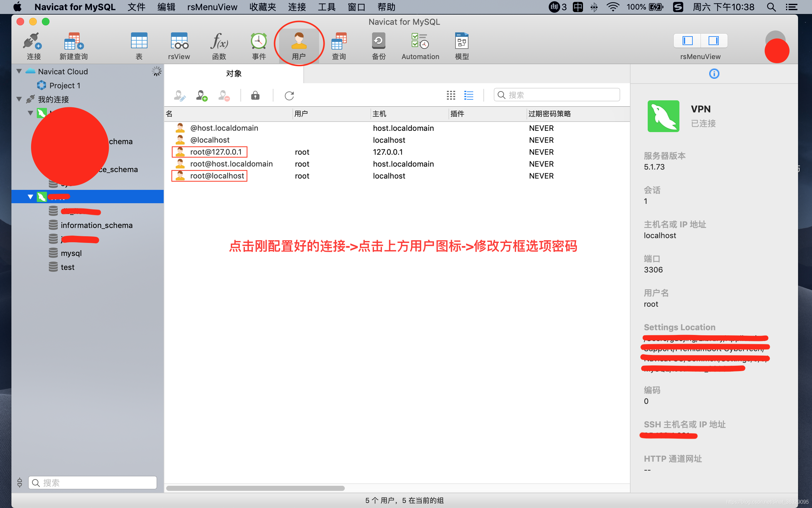812x508 pixels.
Task: Collapse the first connection under 我的连接
Action: coord(30,113)
